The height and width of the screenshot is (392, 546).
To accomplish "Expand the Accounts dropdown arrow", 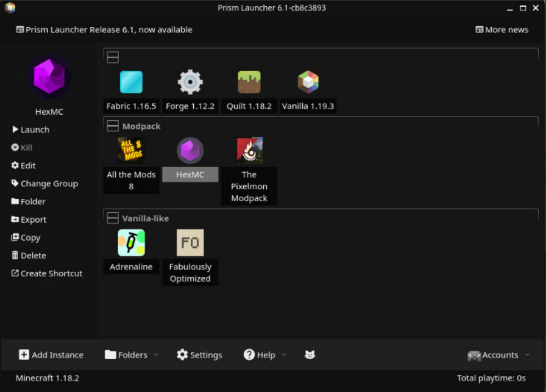I will [x=527, y=355].
